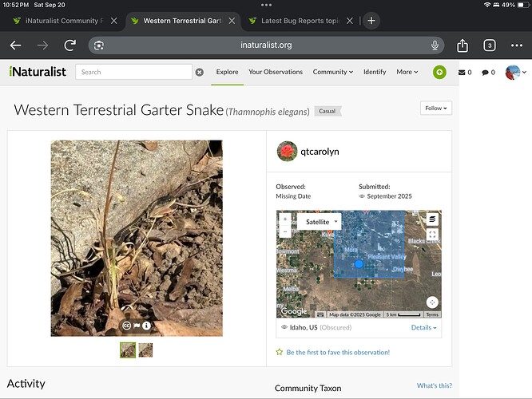The height and width of the screenshot is (399, 532).
Task: Open comment notifications bubble icon
Action: click(488, 72)
